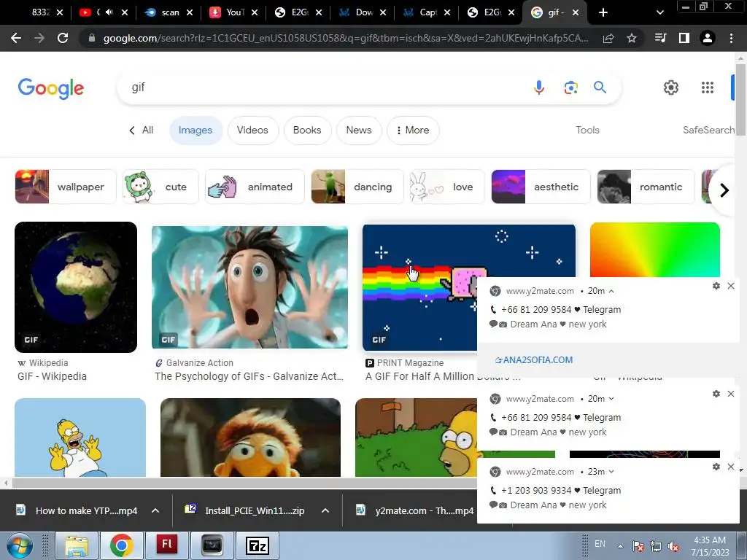Collapse the top 20m notification chevron
Screen dimensions: 747x560
coord(611,291)
